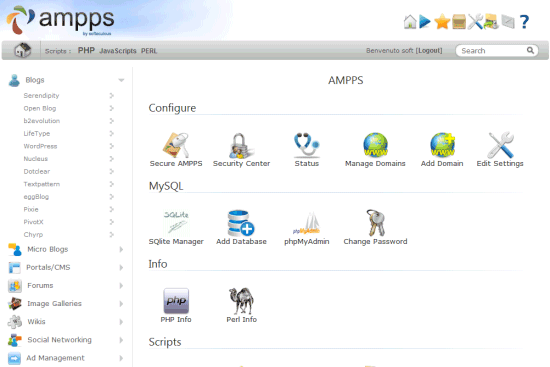
Task: Open the Nucleus script entry
Action: point(35,159)
